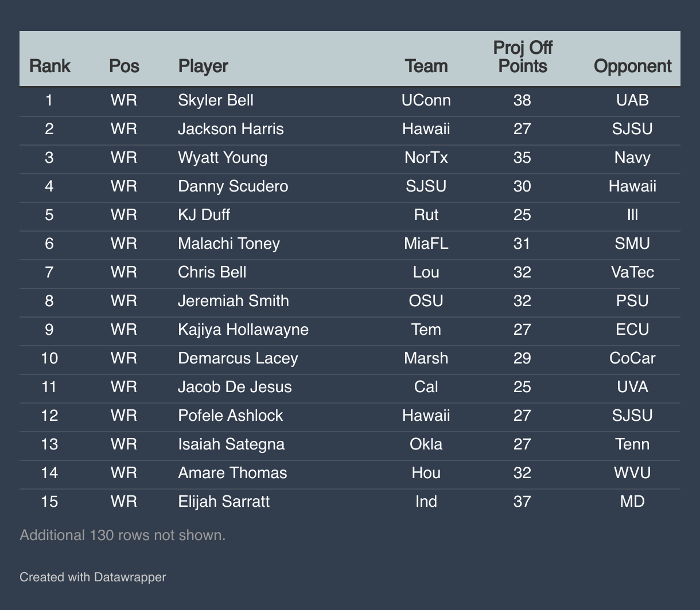Screen dimensions: 700x610
Task: Sort by Proj Off Points header
Action: point(523,57)
